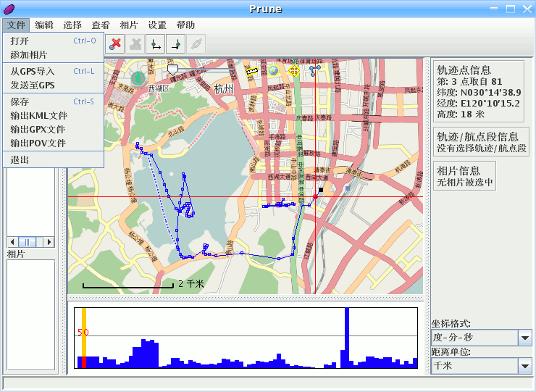The width and height of the screenshot is (536, 392).
Task: Click the delete point toolbar icon
Action: click(114, 44)
